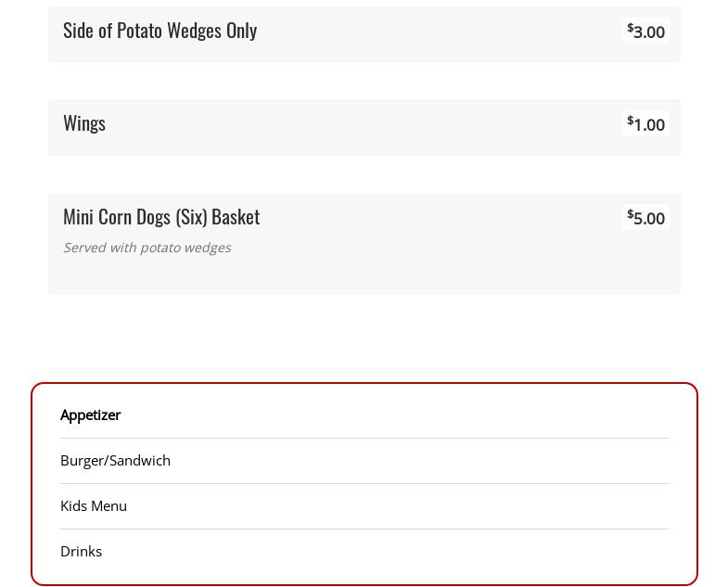Click the red border of category box

32,482
